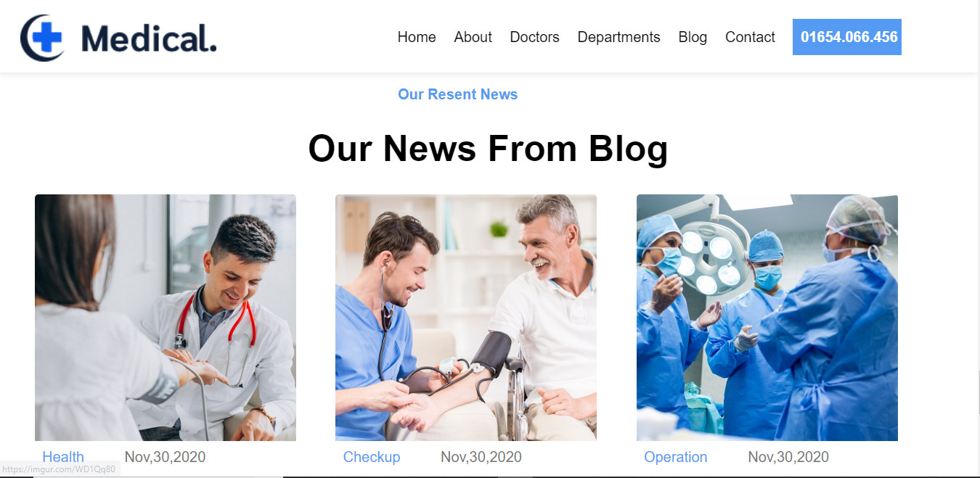980x478 pixels.
Task: Select the Operation category link
Action: (675, 457)
